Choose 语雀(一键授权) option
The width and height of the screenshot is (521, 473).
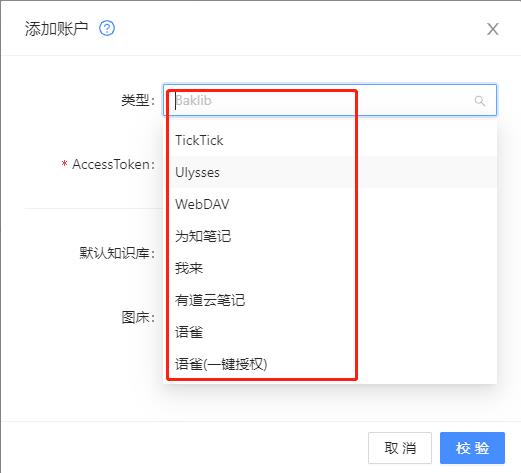point(330,364)
